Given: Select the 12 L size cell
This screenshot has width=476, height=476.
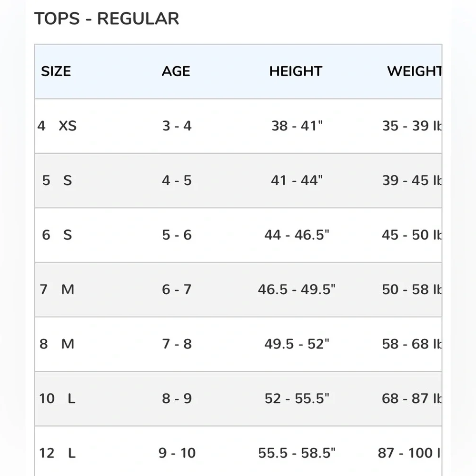Looking at the screenshot, I should 57,453.
